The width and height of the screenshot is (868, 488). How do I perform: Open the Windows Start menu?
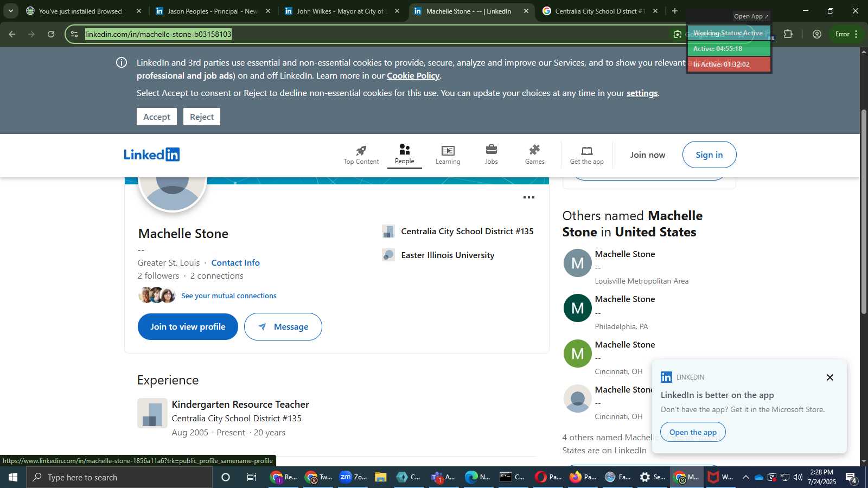13,477
